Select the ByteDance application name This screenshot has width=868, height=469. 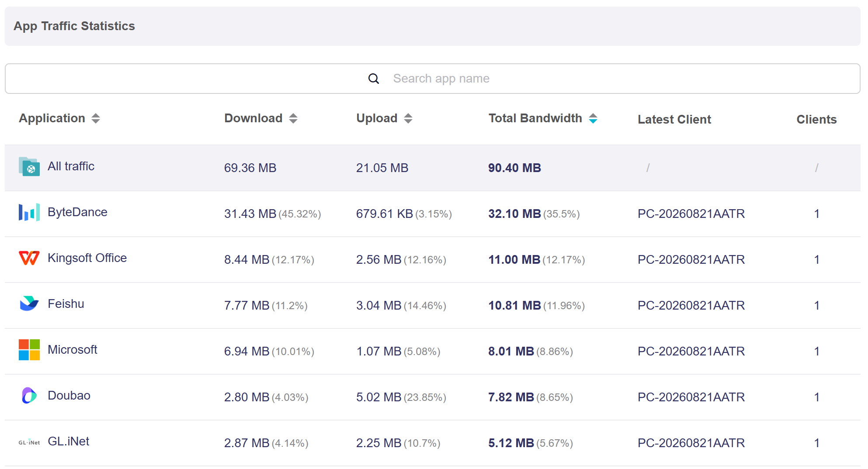coord(77,212)
